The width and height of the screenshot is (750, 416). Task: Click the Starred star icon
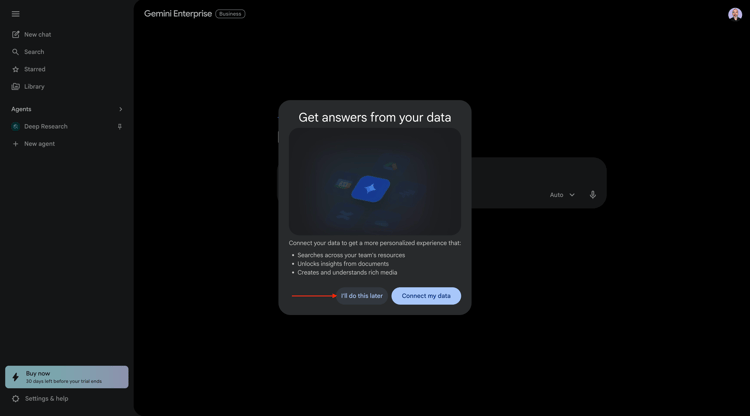click(x=15, y=69)
